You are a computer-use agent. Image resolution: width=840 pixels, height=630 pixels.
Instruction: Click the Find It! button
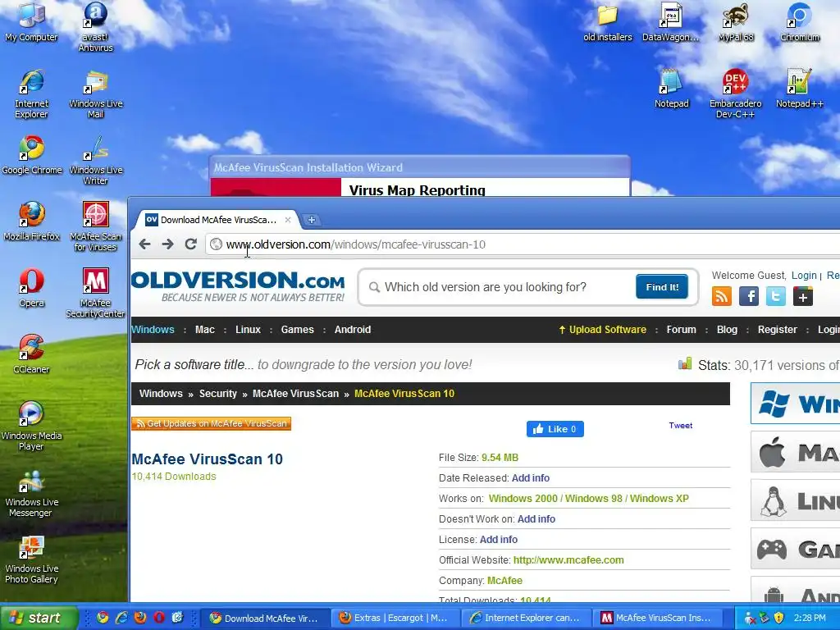662,287
